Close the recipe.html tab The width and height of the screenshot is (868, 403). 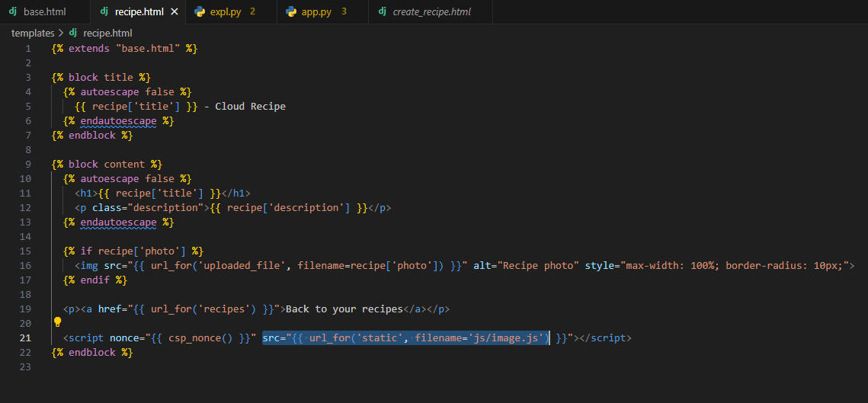[x=175, y=12]
